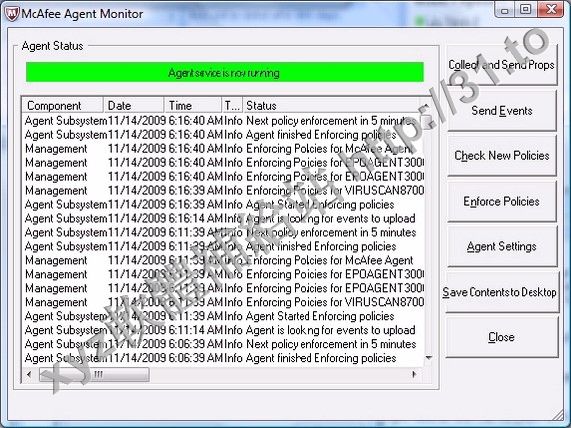Select 6:16:40 AM 'Enforcing Policies for McAfee Agent' row
This screenshot has height=428, width=571.
click(224, 149)
